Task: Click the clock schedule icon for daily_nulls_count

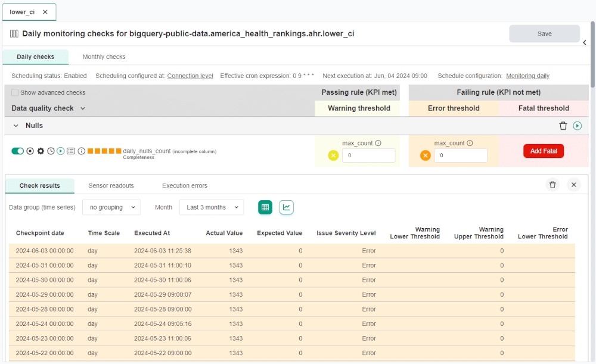Action: pyautogui.click(x=51, y=151)
